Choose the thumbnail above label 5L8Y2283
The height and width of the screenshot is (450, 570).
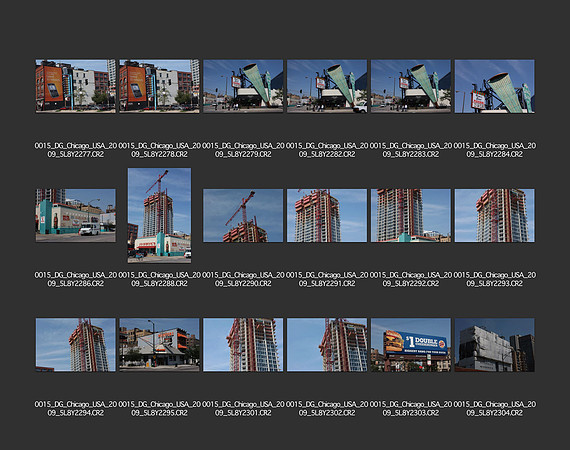point(411,86)
